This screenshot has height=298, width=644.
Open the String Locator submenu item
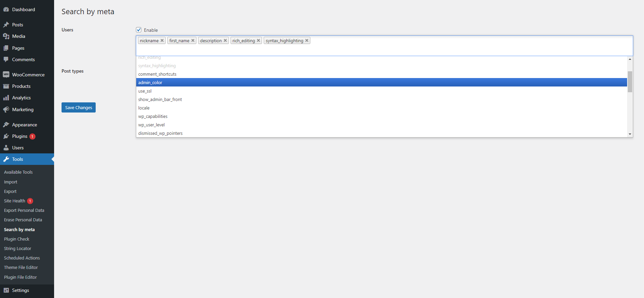pyautogui.click(x=18, y=248)
